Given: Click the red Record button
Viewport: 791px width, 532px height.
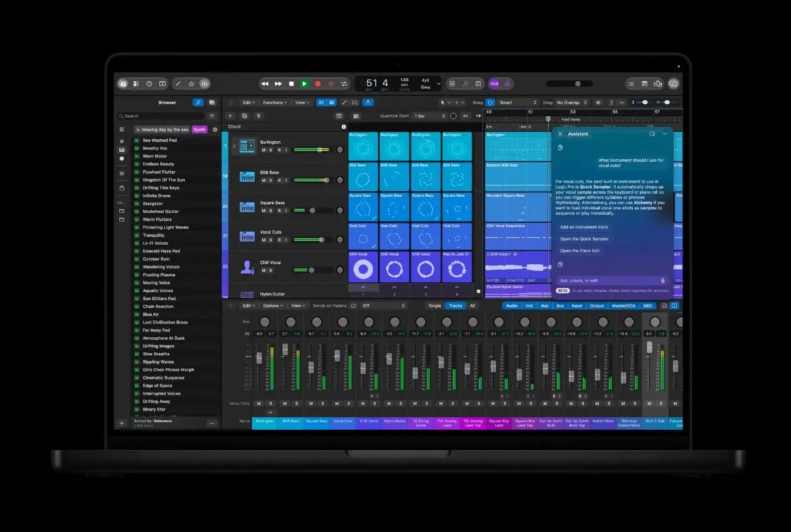Looking at the screenshot, I should click(x=317, y=84).
